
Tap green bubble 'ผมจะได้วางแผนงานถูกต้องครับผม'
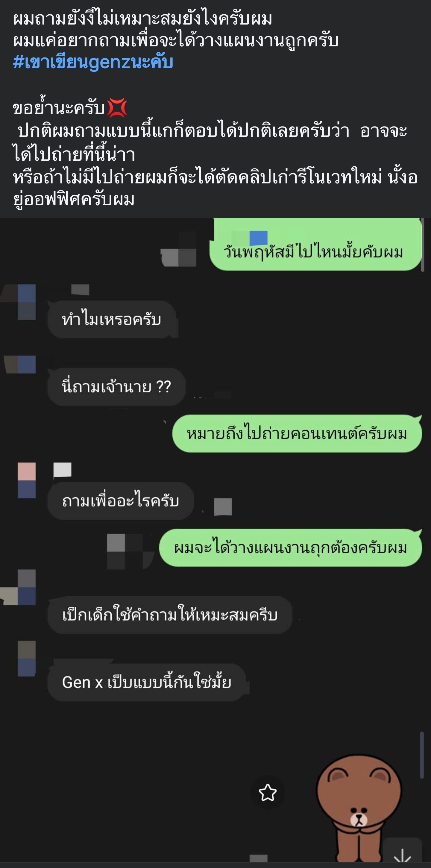coord(291,547)
